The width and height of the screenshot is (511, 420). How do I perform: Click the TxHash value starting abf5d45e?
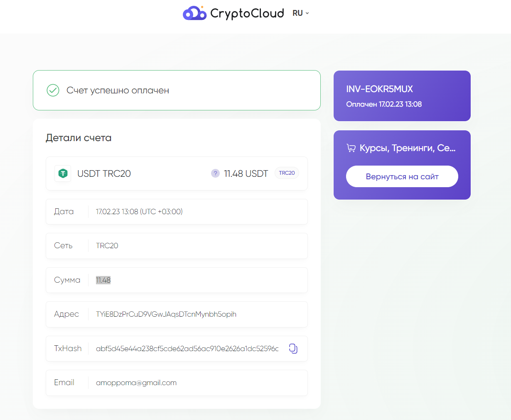point(187,349)
